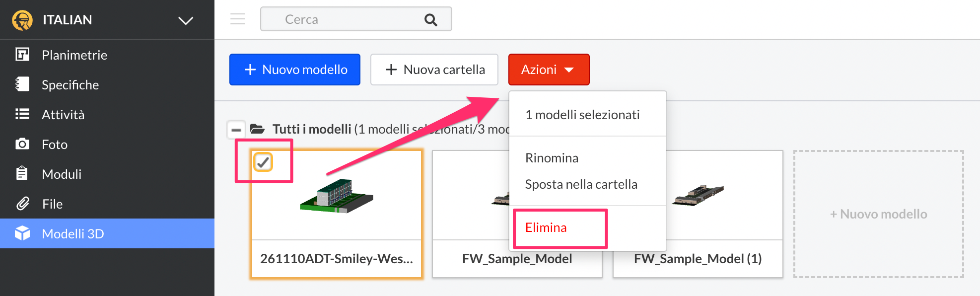The image size is (980, 296).
Task: Choose Sposta nella cartella option
Action: 581,184
